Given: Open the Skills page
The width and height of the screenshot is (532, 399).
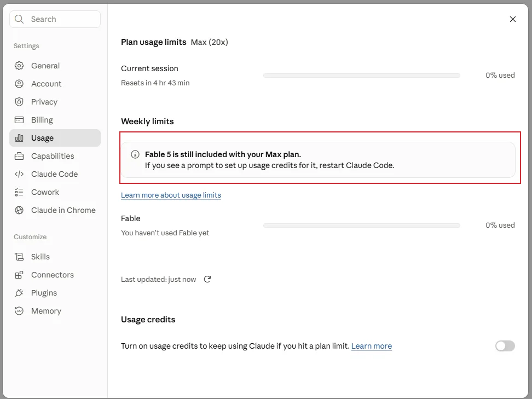Looking at the screenshot, I should (55, 257).
